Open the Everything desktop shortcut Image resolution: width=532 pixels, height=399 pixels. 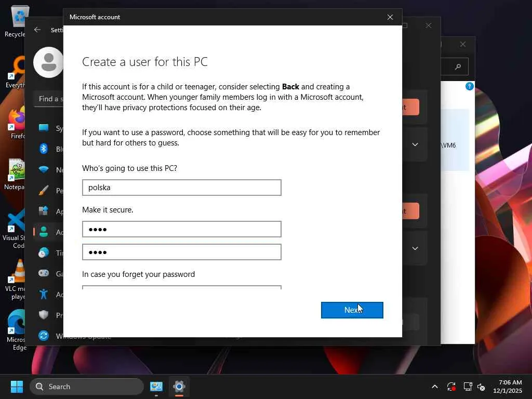tap(16, 72)
